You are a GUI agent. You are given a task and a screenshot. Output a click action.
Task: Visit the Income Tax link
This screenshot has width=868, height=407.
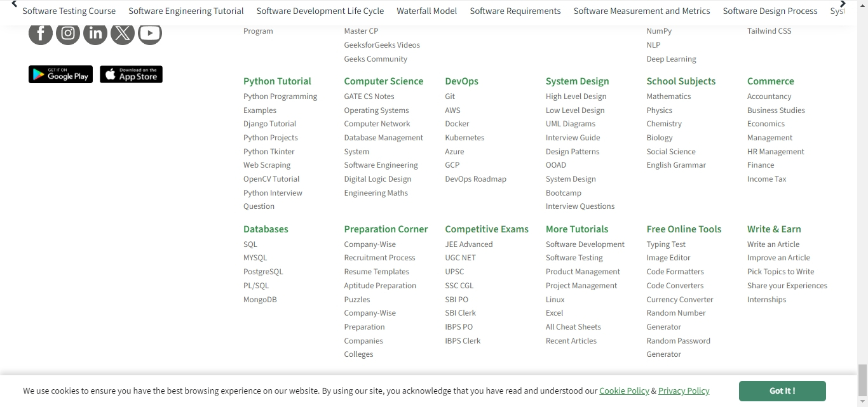click(x=767, y=179)
